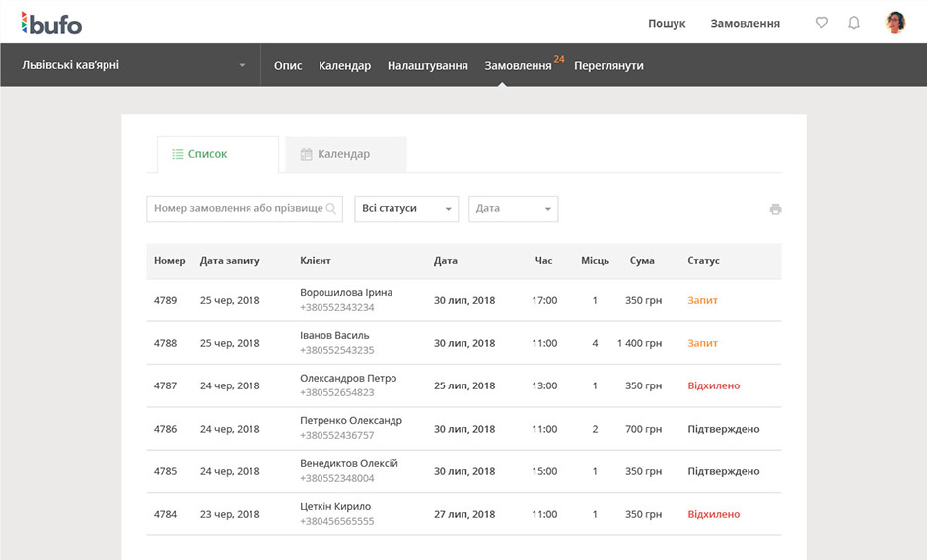
Task: Switch to the Календар view tab
Action: pos(335,154)
